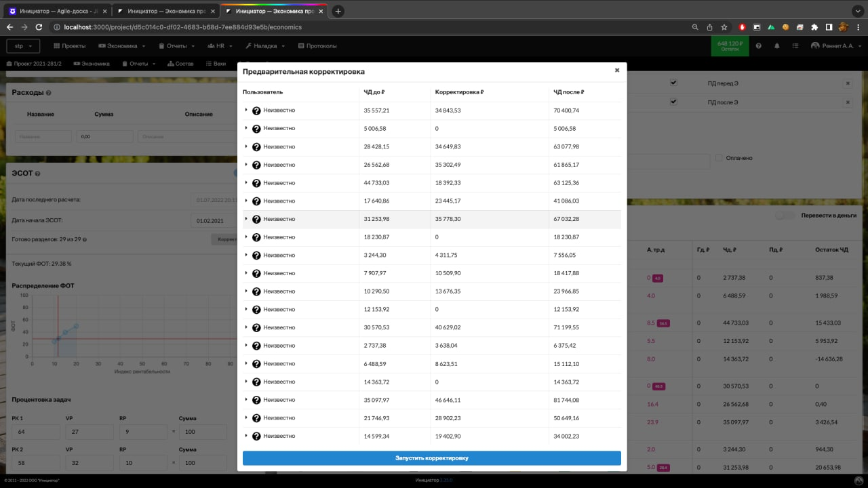Click cell value 81 744,08
The image size is (868, 488).
[x=566, y=400]
